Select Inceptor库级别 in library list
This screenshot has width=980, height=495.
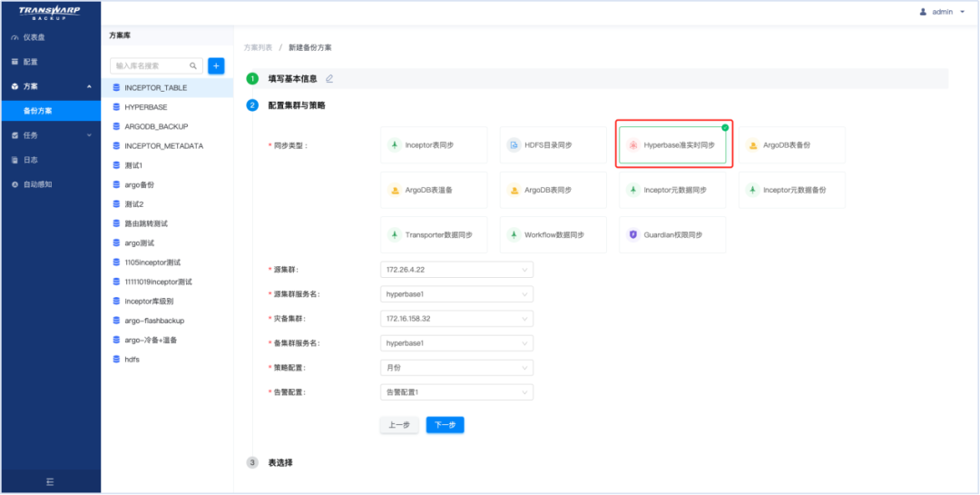167,301
